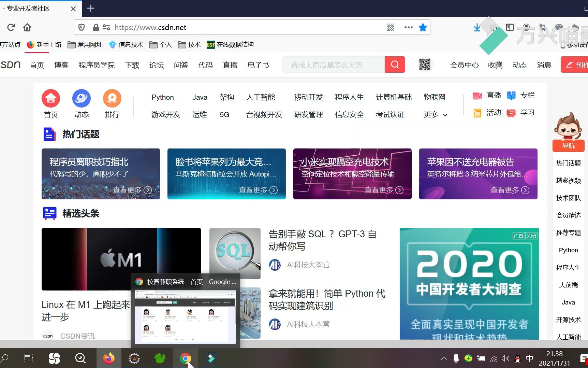This screenshot has height=368, width=588.
Task: Open 会员中心 link
Action: tap(465, 65)
